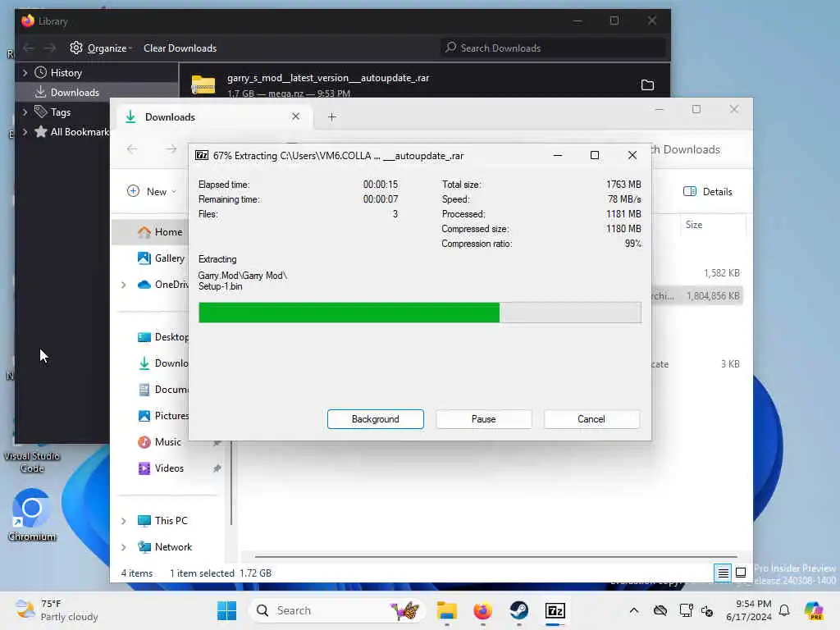Click the horizontal scrollbar in Explorer
This screenshot has height=630, width=840.
click(x=495, y=557)
